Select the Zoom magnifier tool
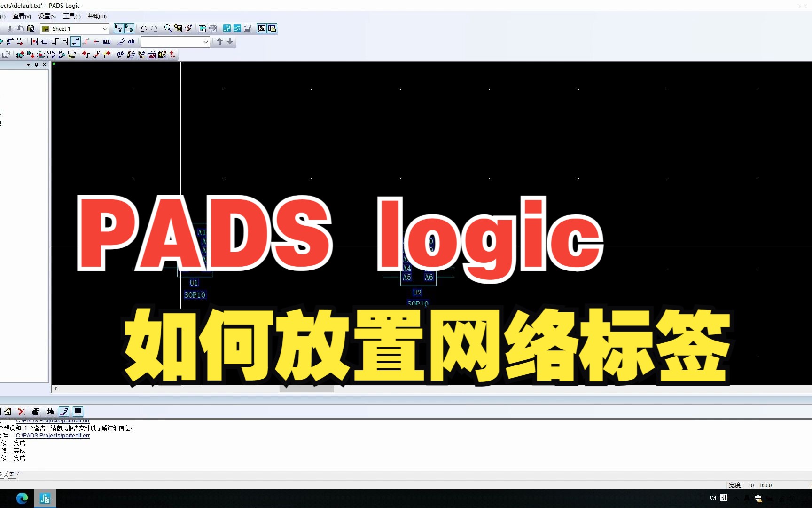This screenshot has height=508, width=812. pyautogui.click(x=168, y=28)
